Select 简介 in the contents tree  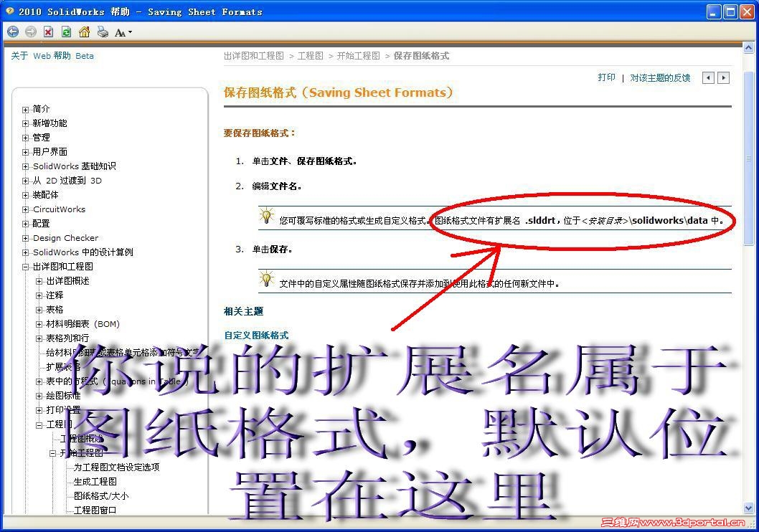tap(41, 109)
